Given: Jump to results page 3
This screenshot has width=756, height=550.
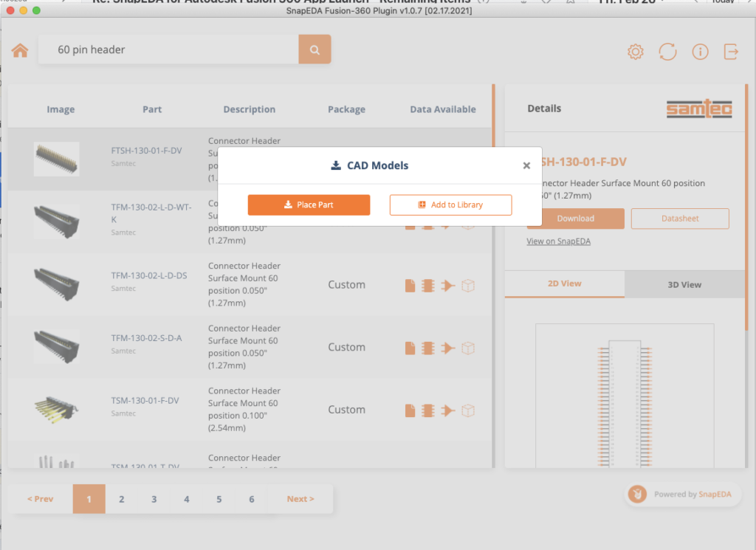Looking at the screenshot, I should (x=154, y=499).
